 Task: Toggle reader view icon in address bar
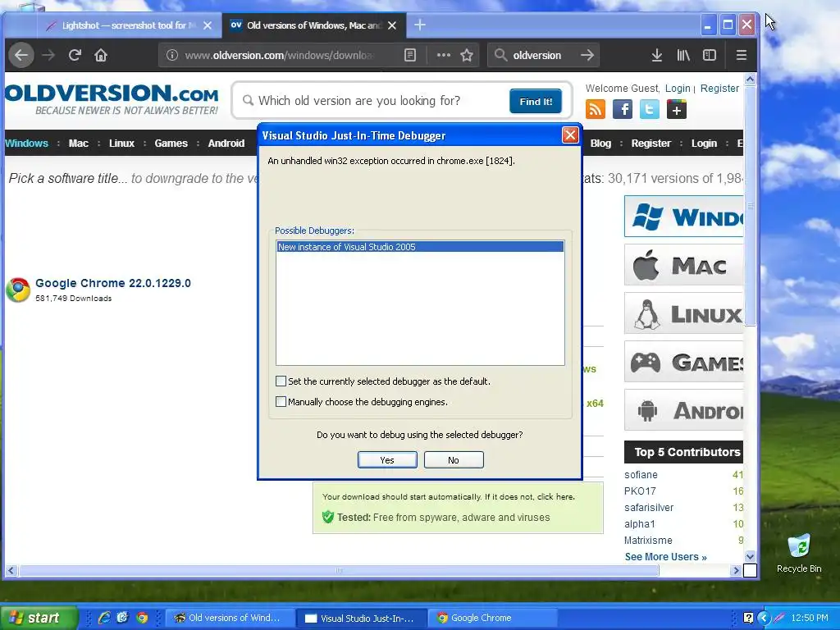click(x=410, y=55)
